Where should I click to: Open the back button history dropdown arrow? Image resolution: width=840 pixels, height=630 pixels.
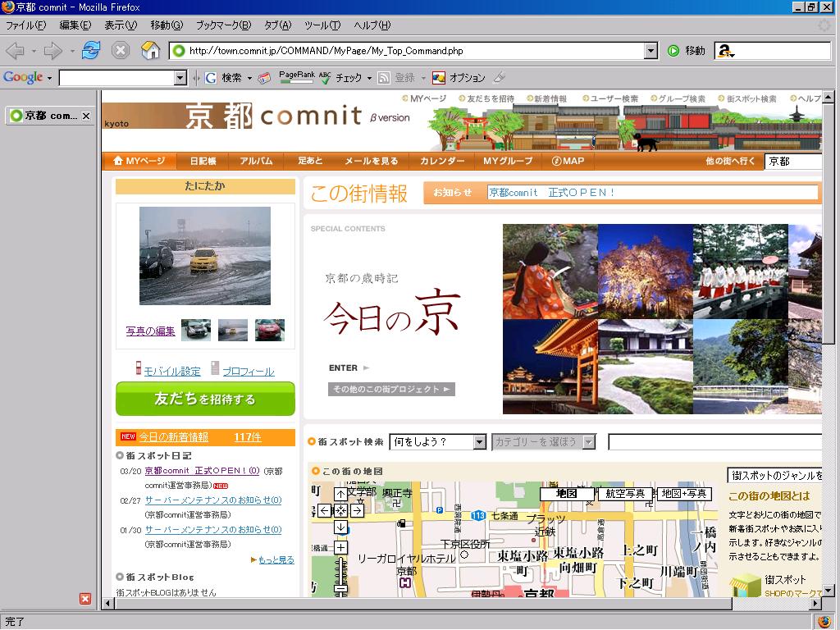click(x=33, y=52)
